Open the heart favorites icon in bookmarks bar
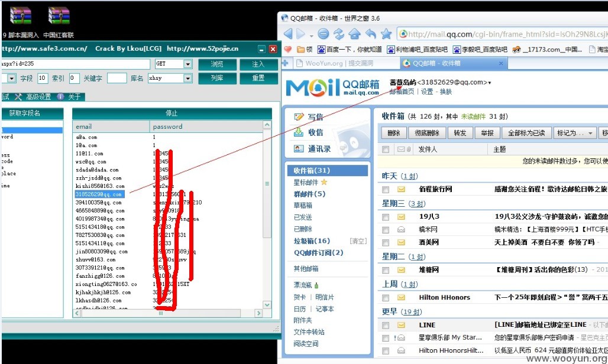 (287, 49)
